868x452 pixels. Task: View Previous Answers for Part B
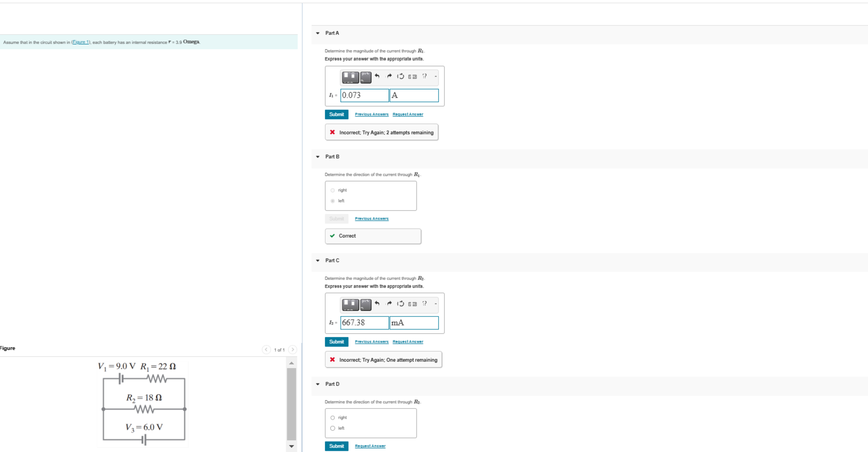pos(372,219)
